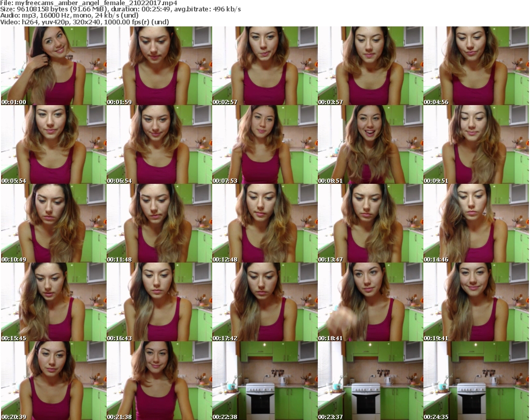Pick the preview frame marked 00:14:46

(476, 223)
